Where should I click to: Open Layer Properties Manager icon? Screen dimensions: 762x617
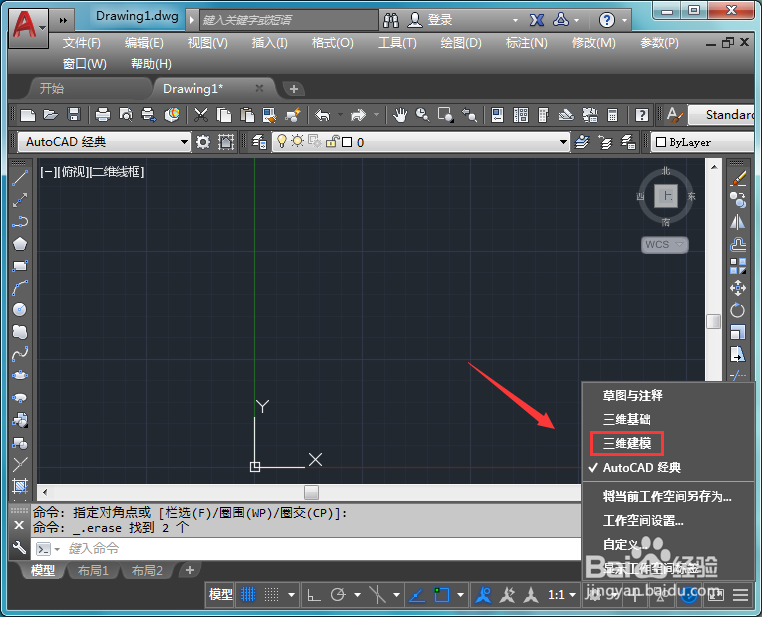(259, 142)
